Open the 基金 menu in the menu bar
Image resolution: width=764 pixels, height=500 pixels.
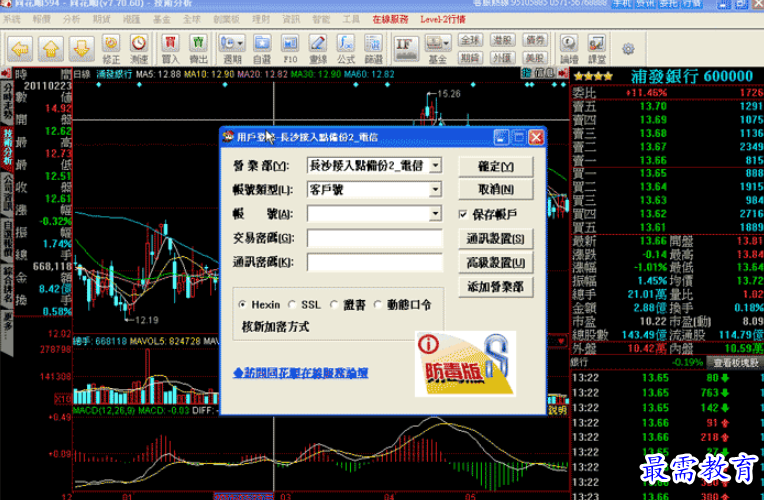pos(161,19)
